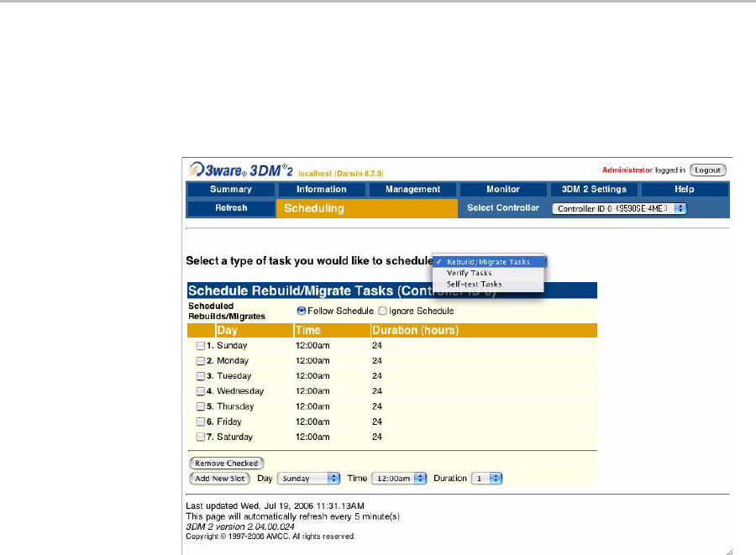Click the 24 duration in Friday row
This screenshot has width=756, height=555.
coord(377,421)
